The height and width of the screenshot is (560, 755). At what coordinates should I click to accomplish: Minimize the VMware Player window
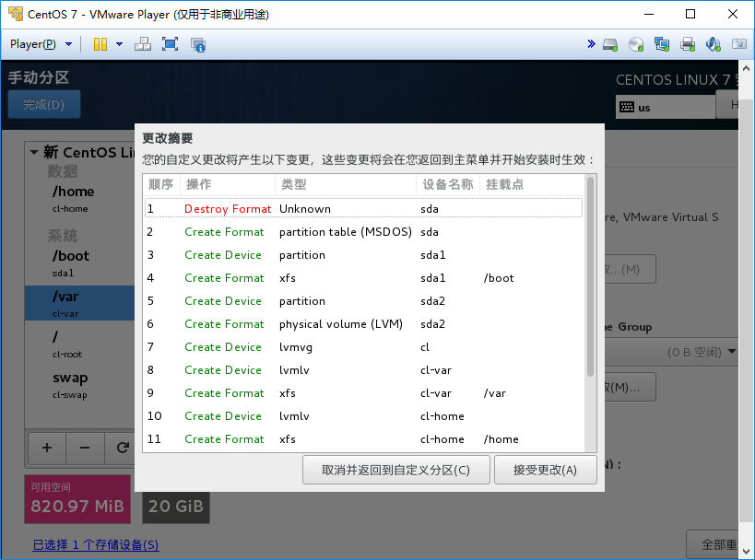pyautogui.click(x=649, y=14)
